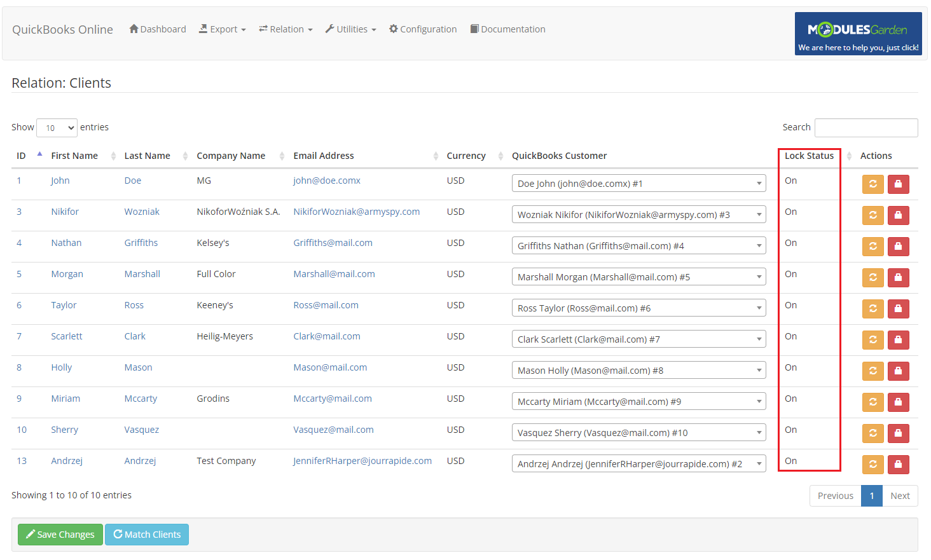The height and width of the screenshot is (560, 931).
Task: Open the Utilities menu
Action: pos(351,29)
